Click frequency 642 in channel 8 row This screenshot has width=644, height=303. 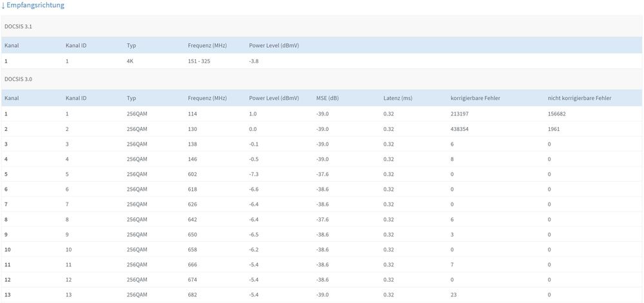193,220
